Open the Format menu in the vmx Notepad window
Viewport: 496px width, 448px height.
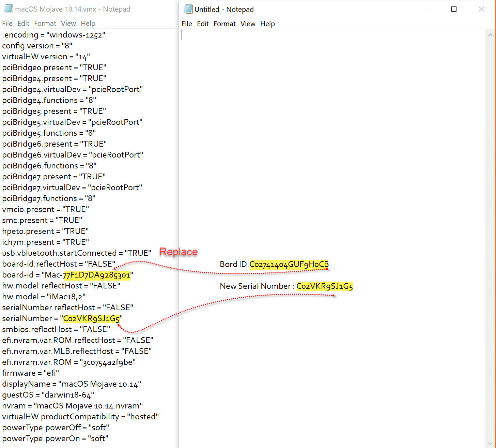click(x=45, y=24)
